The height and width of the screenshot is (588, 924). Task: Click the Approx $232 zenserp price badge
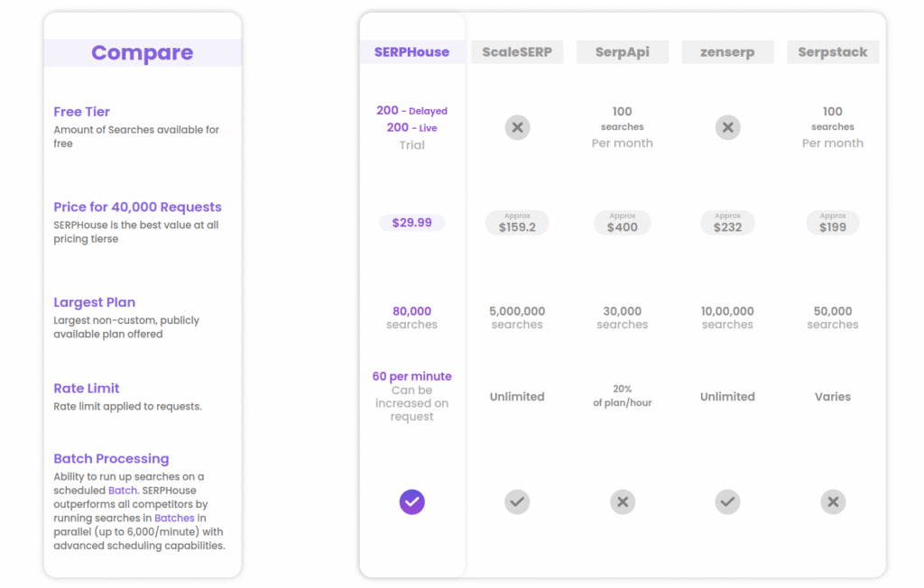pyautogui.click(x=727, y=223)
